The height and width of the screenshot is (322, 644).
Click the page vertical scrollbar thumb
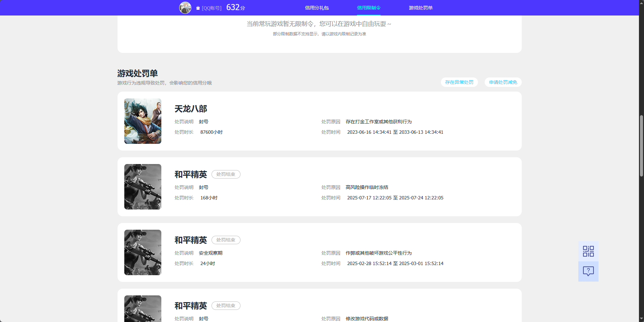641,146
